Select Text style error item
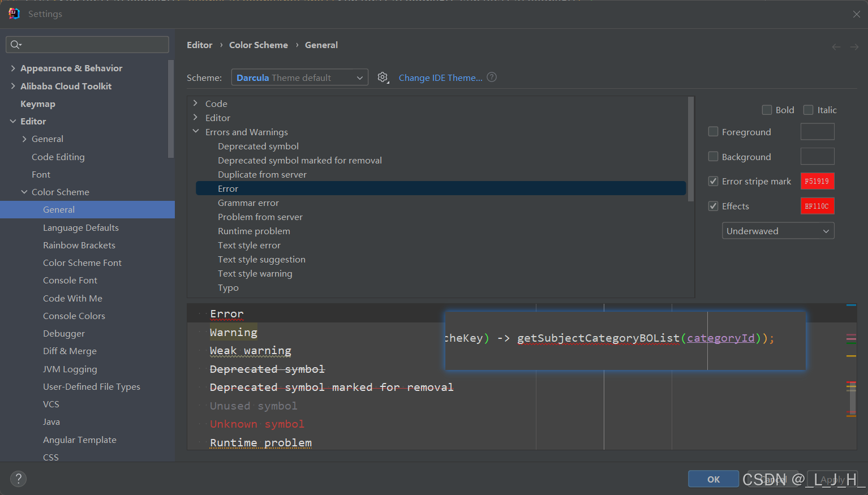Viewport: 868px width, 495px height. point(249,245)
